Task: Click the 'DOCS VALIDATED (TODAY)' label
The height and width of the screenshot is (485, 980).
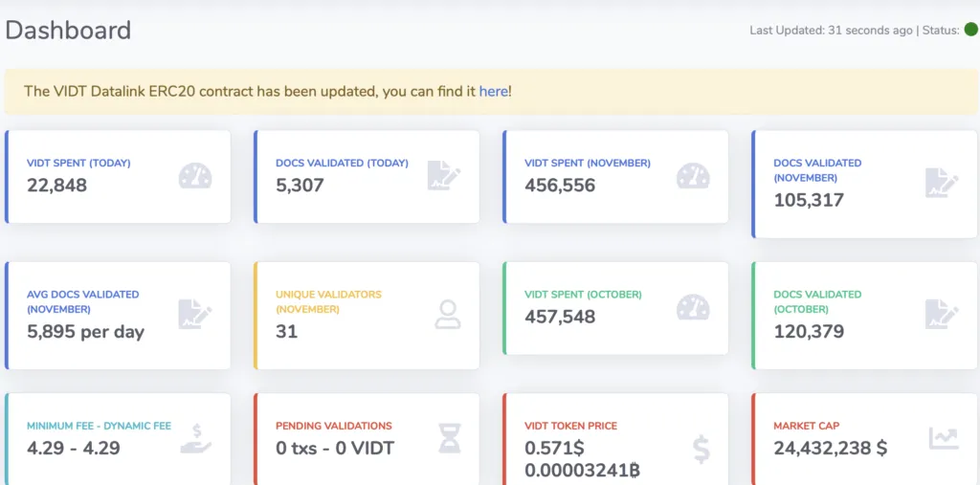Action: click(x=342, y=164)
